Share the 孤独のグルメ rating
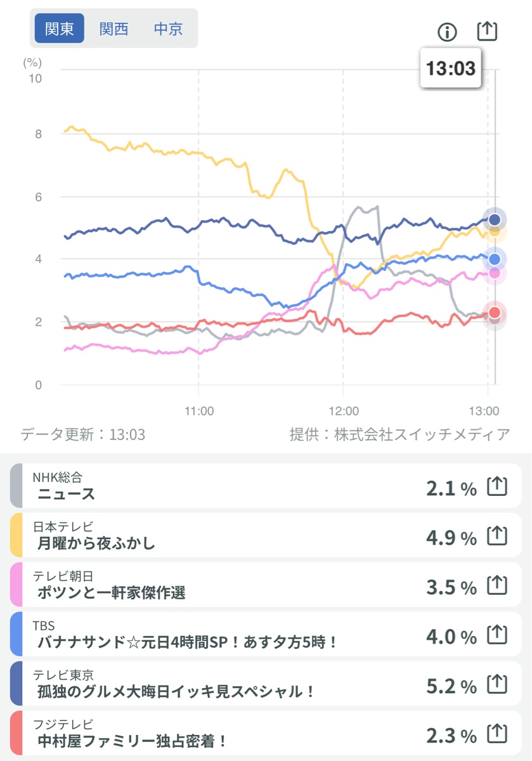The height and width of the screenshot is (761, 532). coord(497,685)
